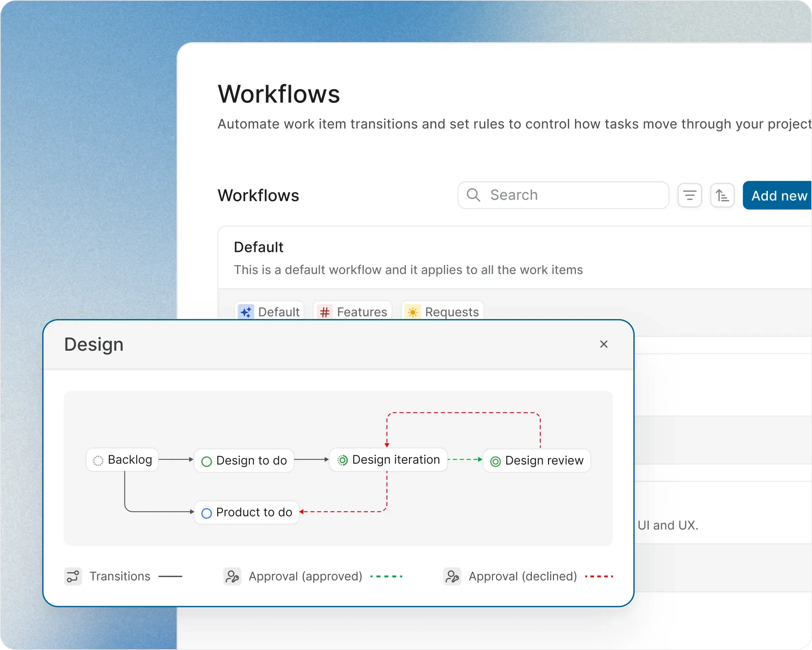
Task: Select the Product to do node
Action: pos(247,513)
